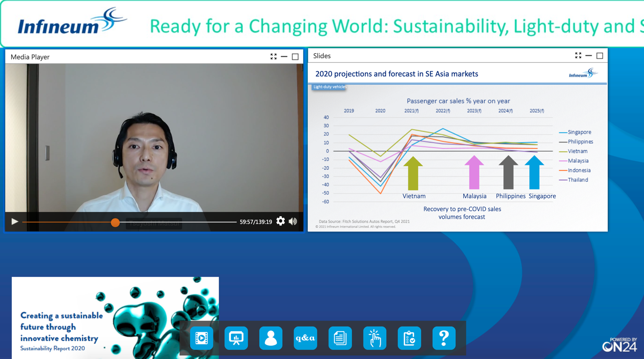Click the Infineum logo on the slide

click(583, 73)
